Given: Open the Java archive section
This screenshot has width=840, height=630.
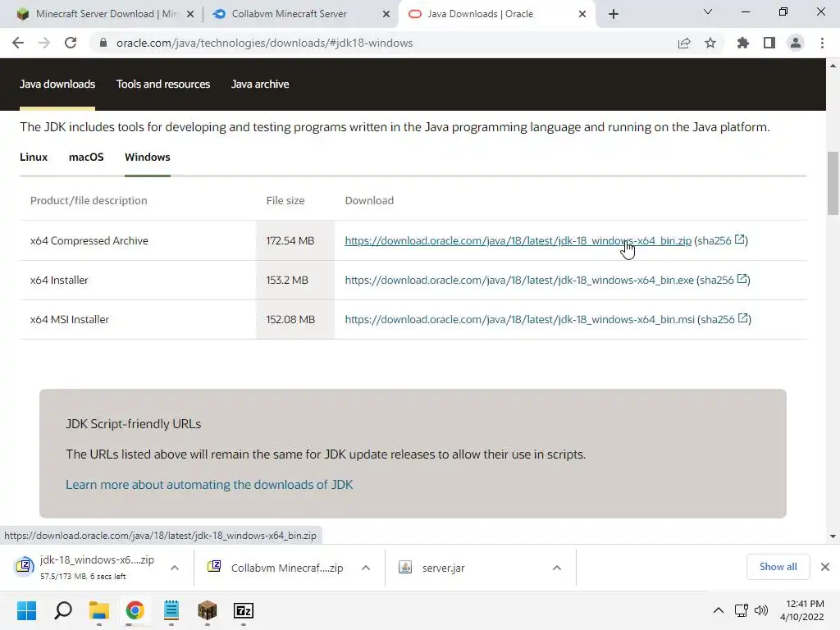Looking at the screenshot, I should coord(260,84).
